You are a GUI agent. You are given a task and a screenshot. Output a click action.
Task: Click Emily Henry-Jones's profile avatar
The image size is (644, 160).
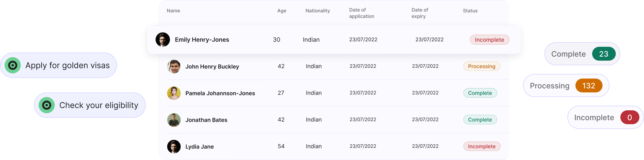click(163, 40)
